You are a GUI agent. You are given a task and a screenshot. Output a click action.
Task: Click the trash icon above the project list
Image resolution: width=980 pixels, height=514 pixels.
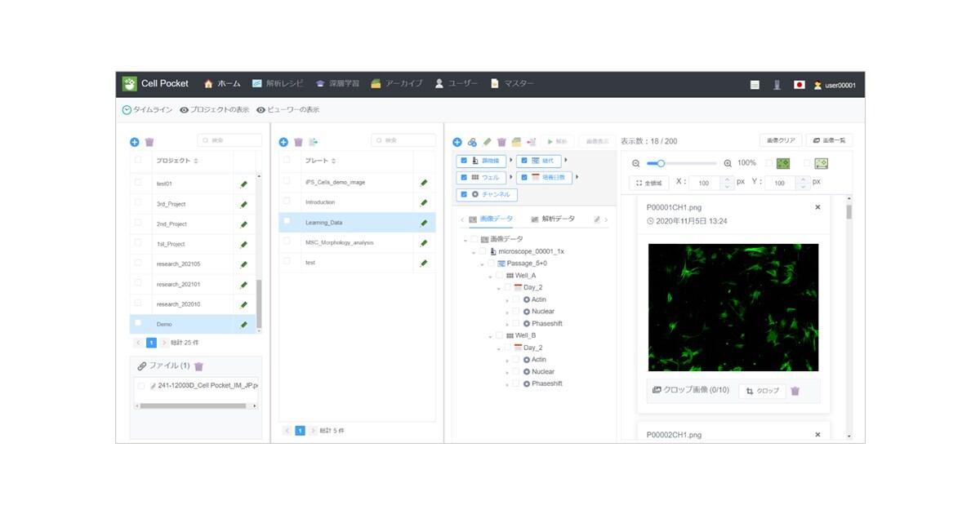tap(149, 142)
